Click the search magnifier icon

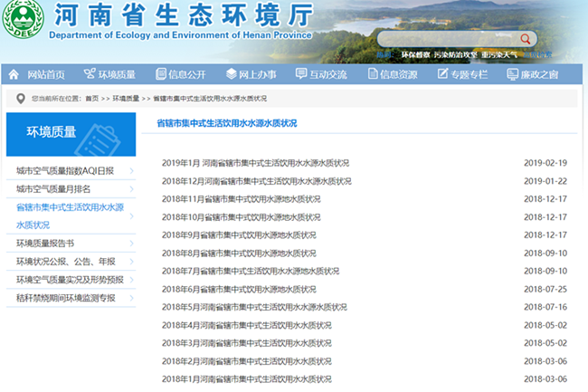click(x=526, y=39)
